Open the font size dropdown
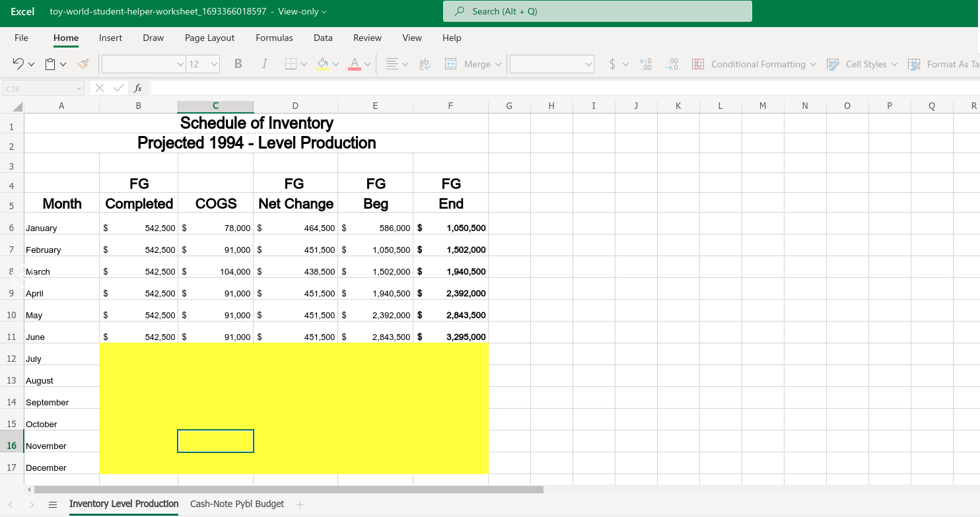The height and width of the screenshot is (517, 980). 215,64
